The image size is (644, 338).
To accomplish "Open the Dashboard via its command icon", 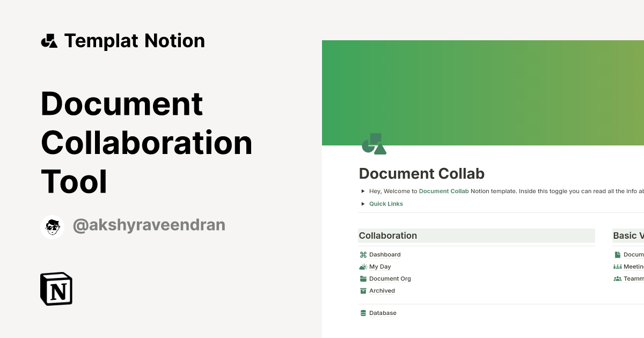I will click(x=363, y=254).
